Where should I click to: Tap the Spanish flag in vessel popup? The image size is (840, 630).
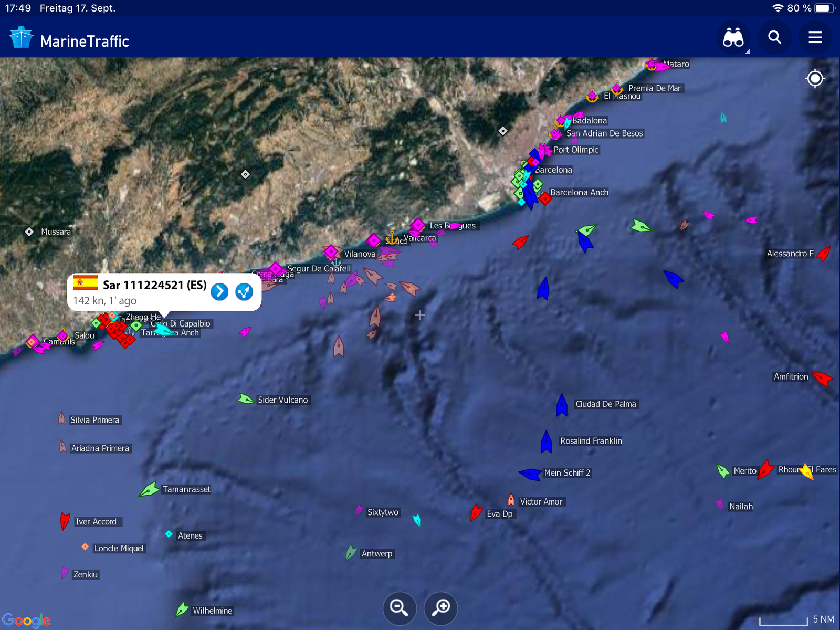tap(86, 282)
